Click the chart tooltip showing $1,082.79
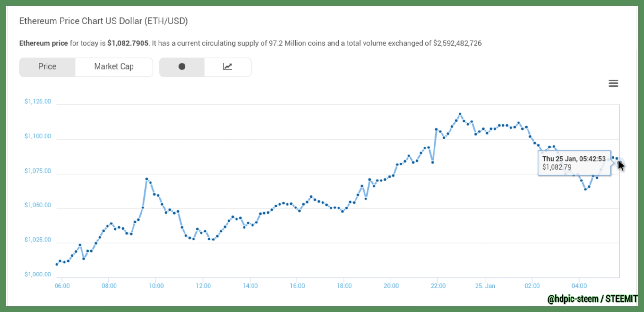Viewport: 644px width, 312px height. (574, 163)
